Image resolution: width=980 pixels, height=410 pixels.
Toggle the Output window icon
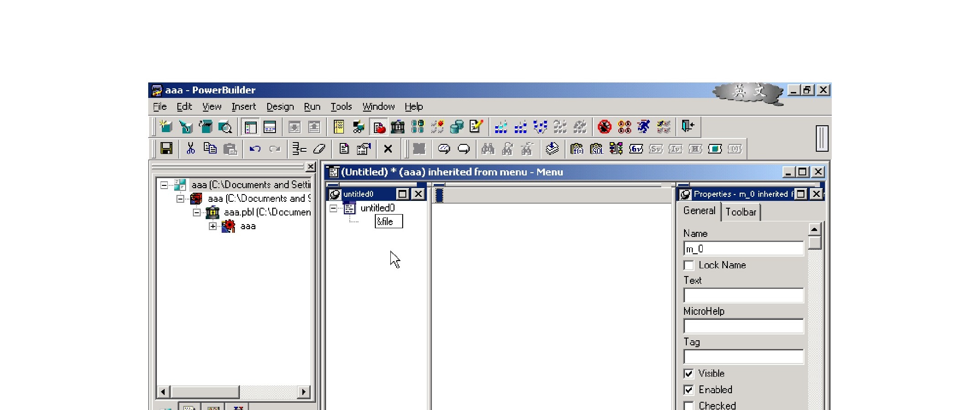[x=270, y=127]
